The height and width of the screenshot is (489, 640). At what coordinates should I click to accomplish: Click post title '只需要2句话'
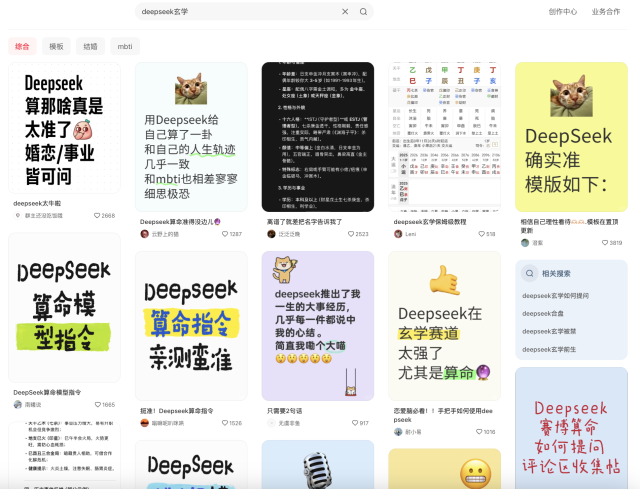[284, 411]
